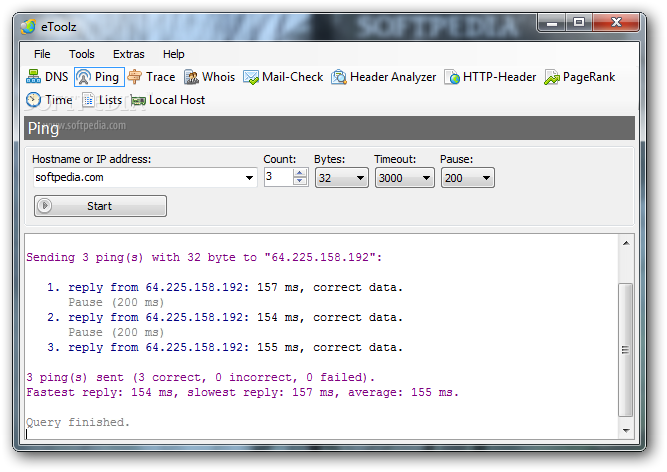The width and height of the screenshot is (667, 472).
Task: Open the Extras menu
Action: pyautogui.click(x=128, y=54)
